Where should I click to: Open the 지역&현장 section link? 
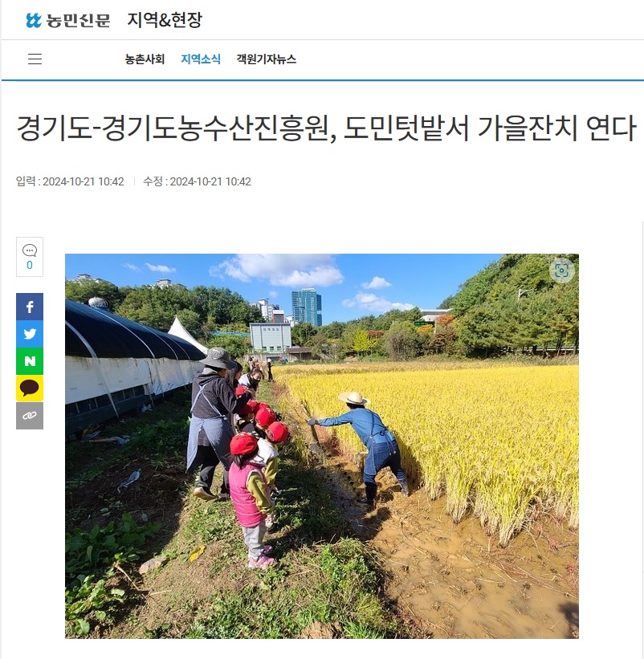tap(165, 20)
